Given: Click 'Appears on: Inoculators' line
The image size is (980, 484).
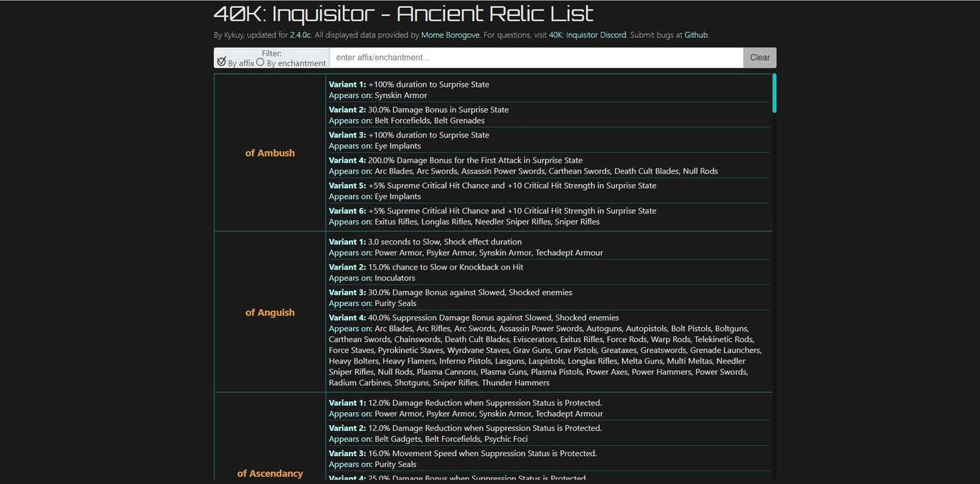Looking at the screenshot, I should (372, 278).
